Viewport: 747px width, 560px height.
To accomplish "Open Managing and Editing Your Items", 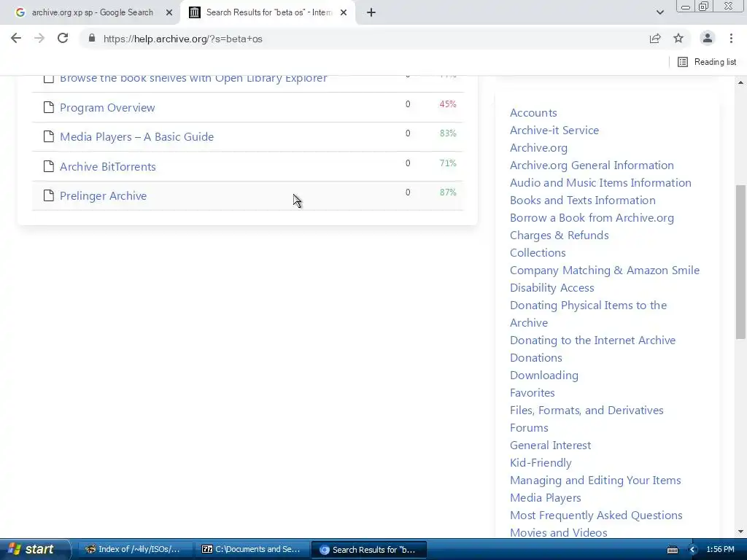I will pyautogui.click(x=595, y=480).
